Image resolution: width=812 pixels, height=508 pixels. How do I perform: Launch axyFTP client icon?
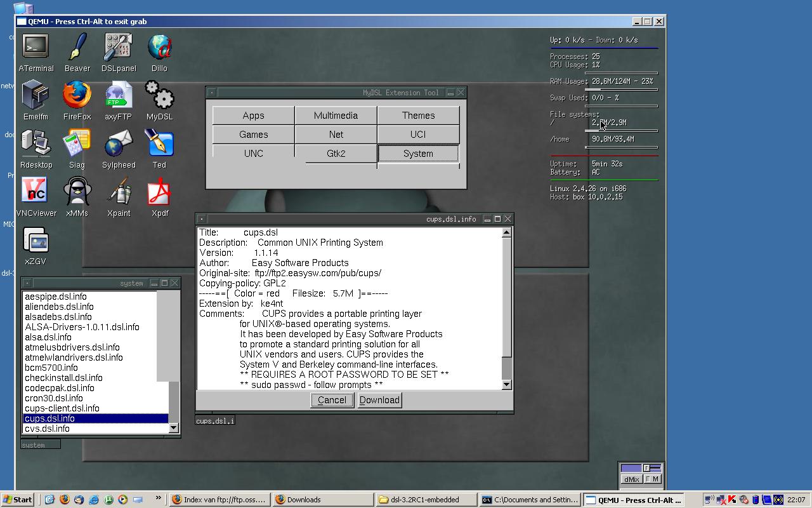pos(119,95)
